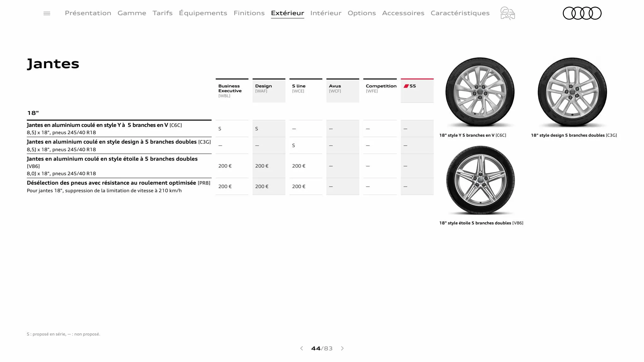644x362 pixels.
Task: Open the Options tab
Action: click(362, 13)
